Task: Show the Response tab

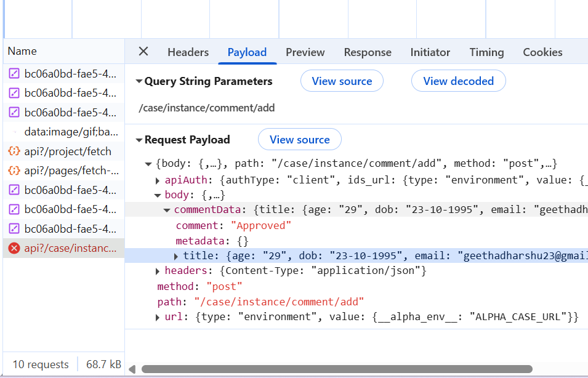Action: pyautogui.click(x=368, y=52)
